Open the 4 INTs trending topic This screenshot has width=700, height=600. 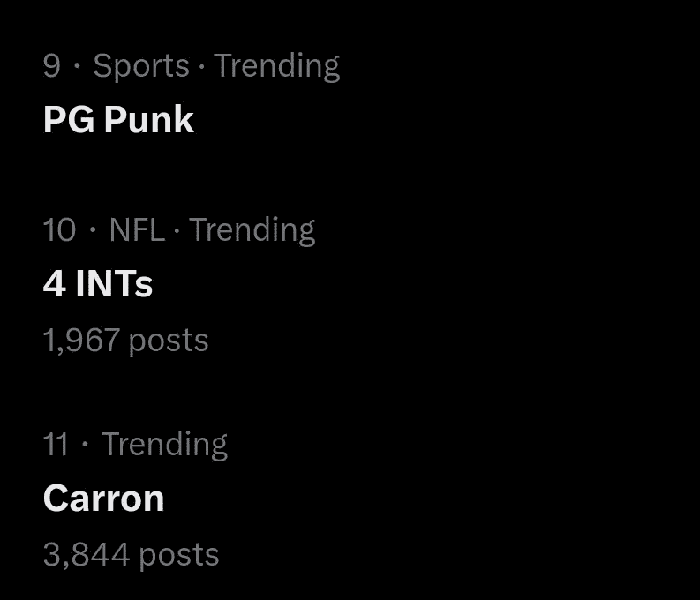point(98,284)
